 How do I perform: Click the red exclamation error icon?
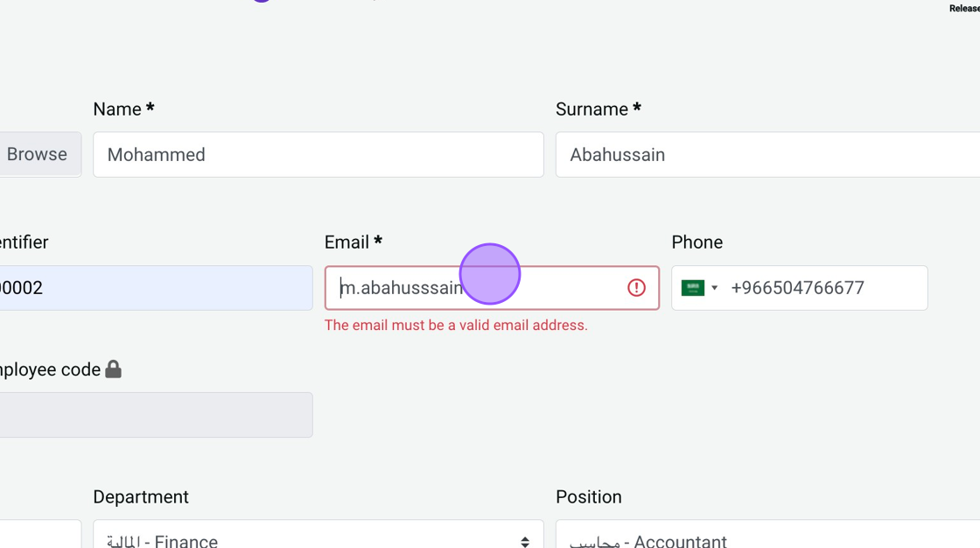(636, 288)
